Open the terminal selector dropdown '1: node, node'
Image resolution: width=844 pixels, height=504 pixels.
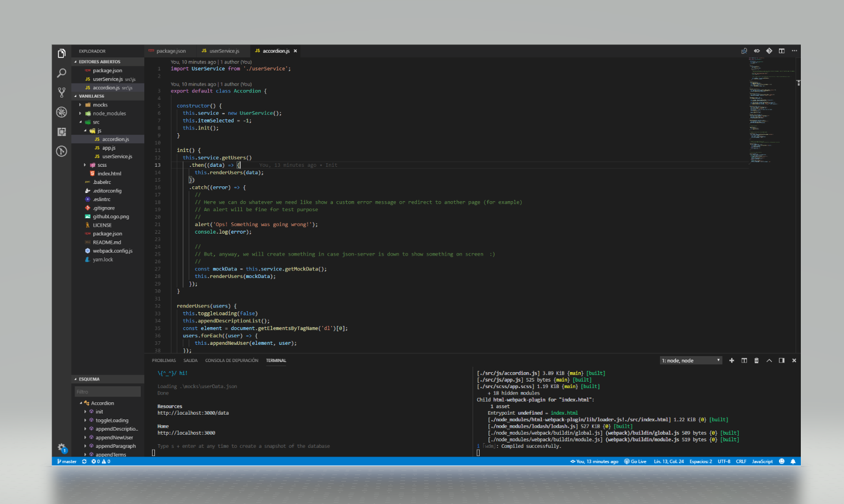(691, 360)
